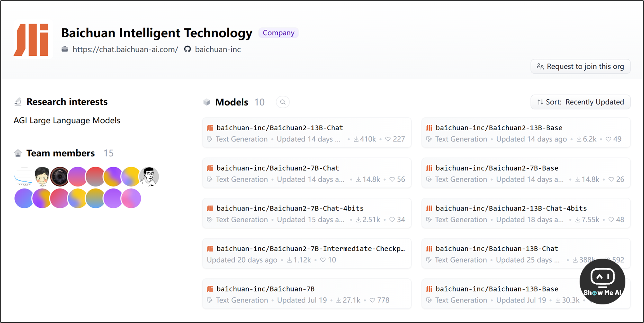The width and height of the screenshot is (644, 323).
Task: Click Text Generation tag icon on Baichuan2-7B-Chat
Action: pyautogui.click(x=210, y=180)
